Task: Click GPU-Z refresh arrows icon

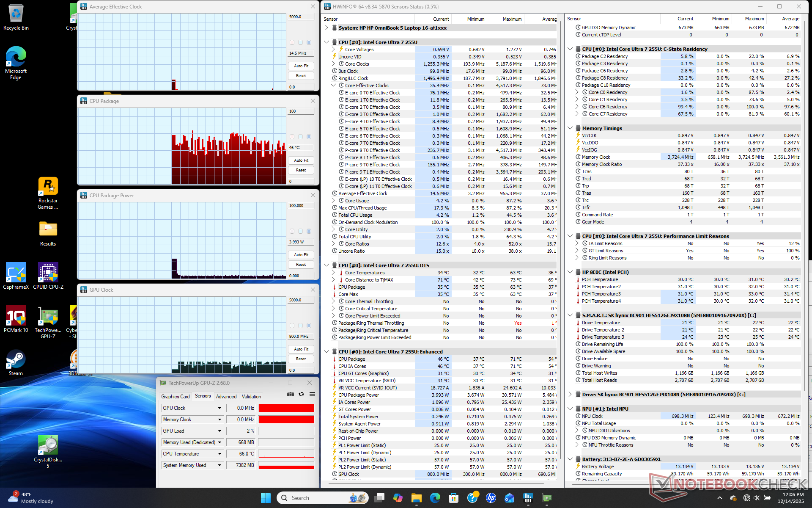Action: 301,394
